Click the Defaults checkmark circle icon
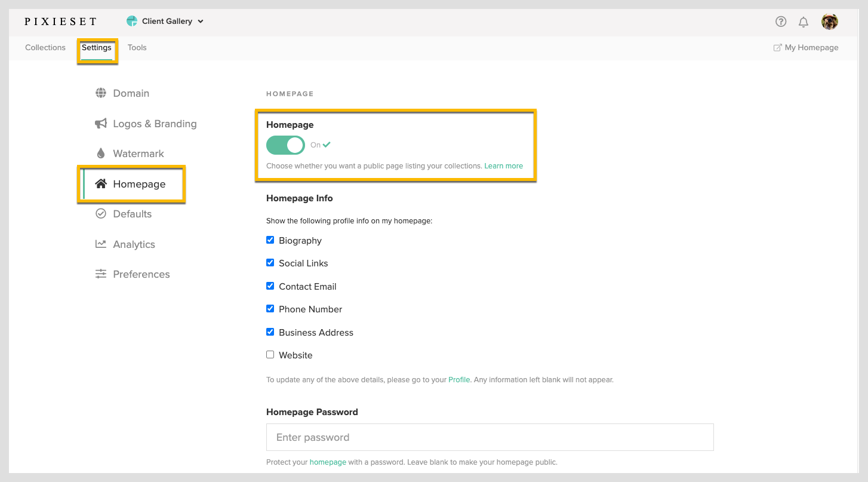Screen dimensions: 868x482 (x=101, y=214)
